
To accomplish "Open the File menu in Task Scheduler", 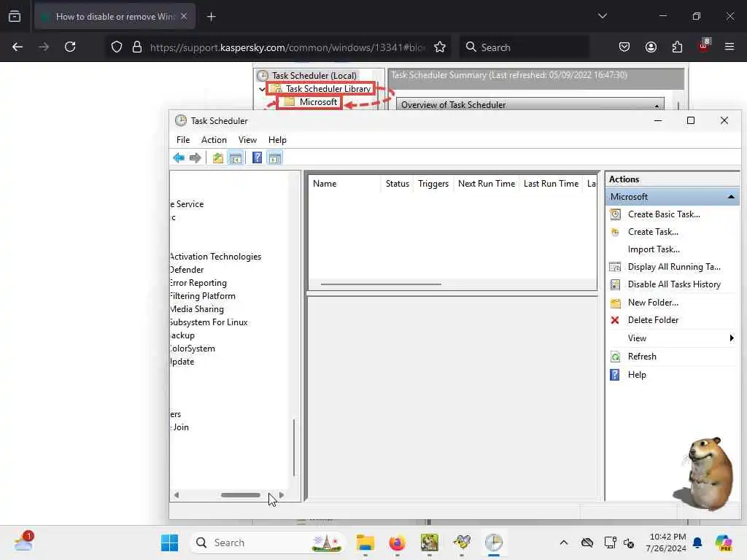I will [183, 139].
